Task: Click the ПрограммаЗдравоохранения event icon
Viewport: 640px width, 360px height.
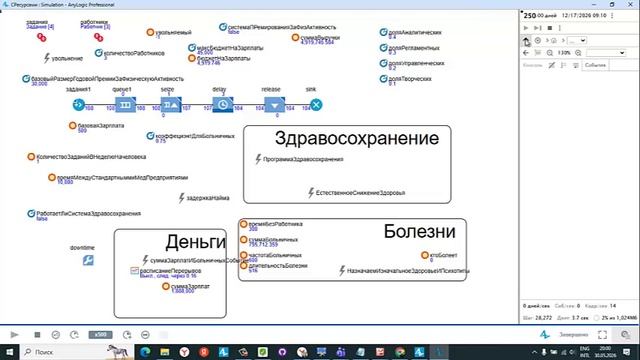Action: point(258,159)
